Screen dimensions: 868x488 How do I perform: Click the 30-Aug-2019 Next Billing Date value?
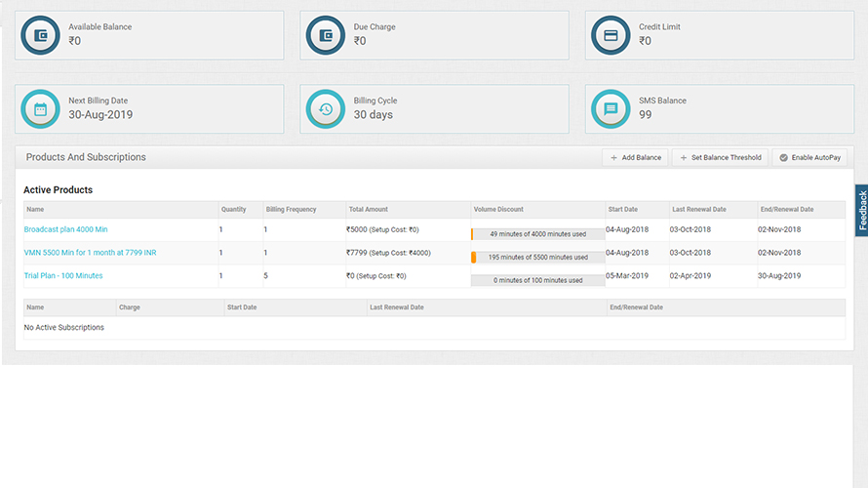pos(100,114)
